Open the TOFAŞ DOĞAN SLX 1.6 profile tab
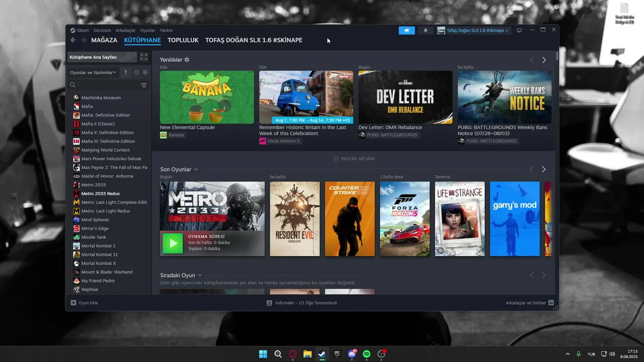644x362 pixels. click(x=254, y=40)
